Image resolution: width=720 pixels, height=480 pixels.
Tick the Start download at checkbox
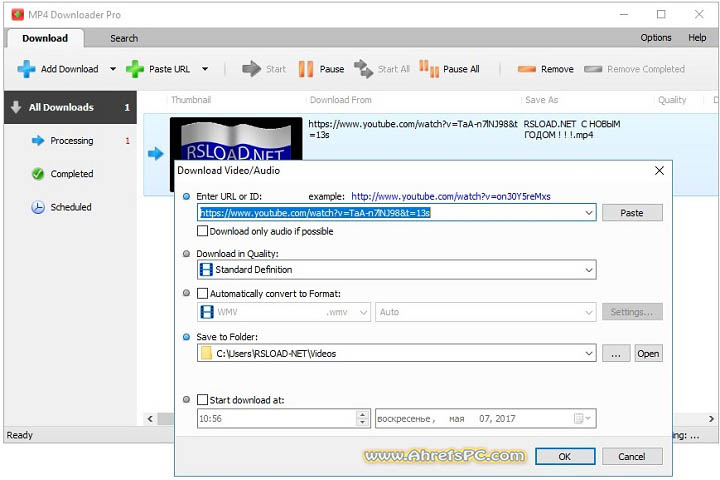pyautogui.click(x=202, y=400)
